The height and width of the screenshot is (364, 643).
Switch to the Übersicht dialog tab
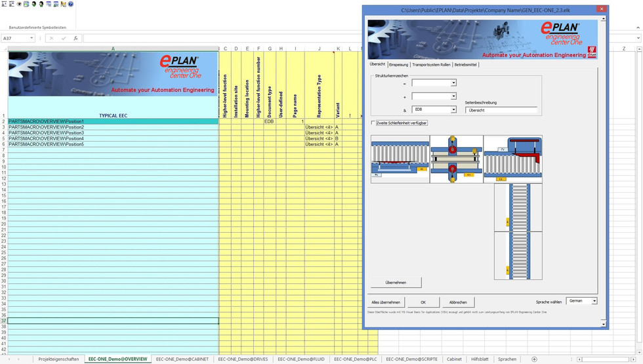(377, 64)
